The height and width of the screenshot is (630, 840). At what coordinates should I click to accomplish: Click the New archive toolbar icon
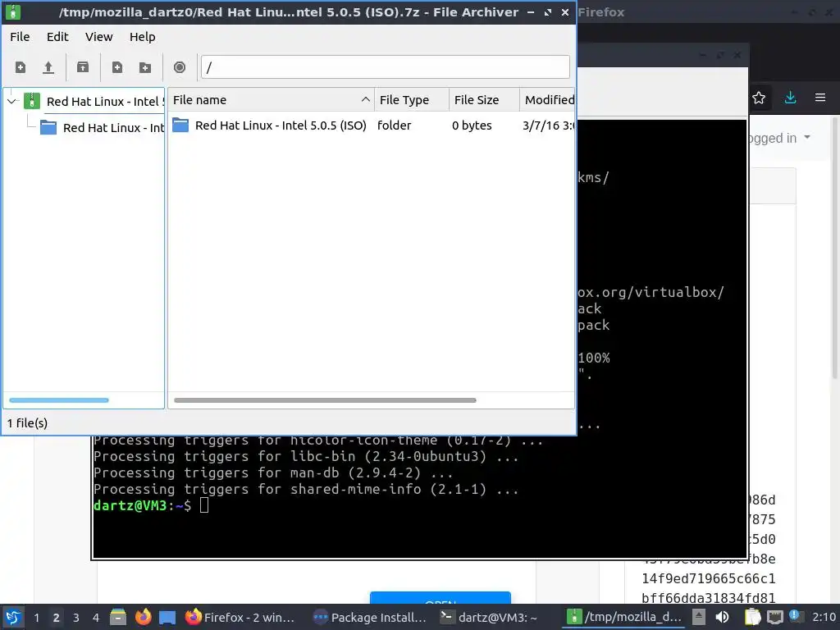21,67
